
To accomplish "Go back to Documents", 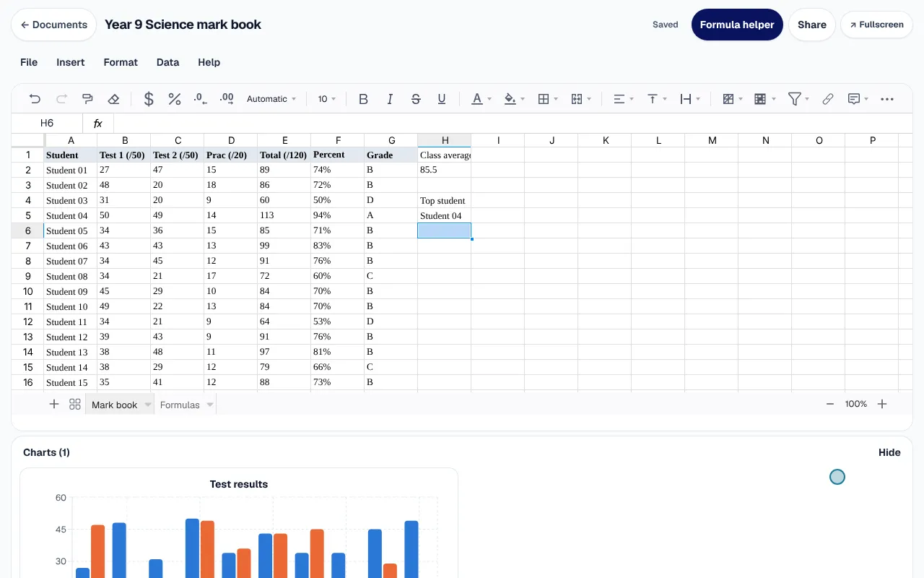I will pyautogui.click(x=54, y=25).
